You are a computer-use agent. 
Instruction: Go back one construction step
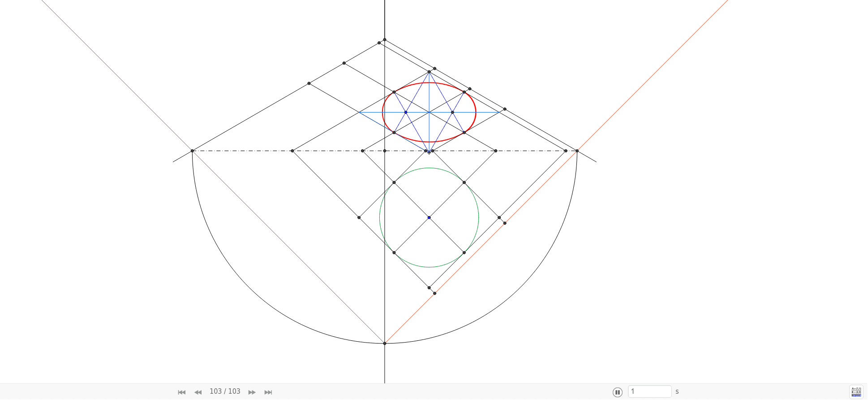point(198,392)
